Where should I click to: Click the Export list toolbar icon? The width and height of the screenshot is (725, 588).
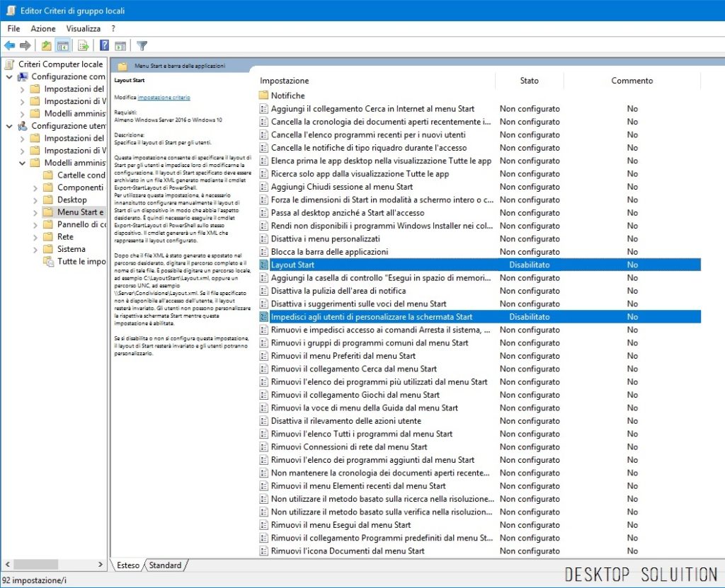(x=84, y=46)
